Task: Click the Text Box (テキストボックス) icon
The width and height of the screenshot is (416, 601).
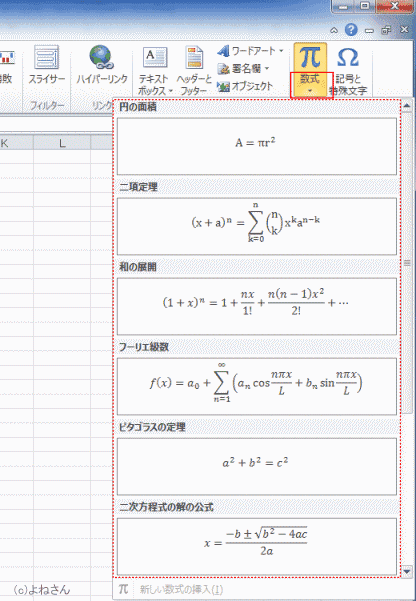Action: (x=155, y=58)
